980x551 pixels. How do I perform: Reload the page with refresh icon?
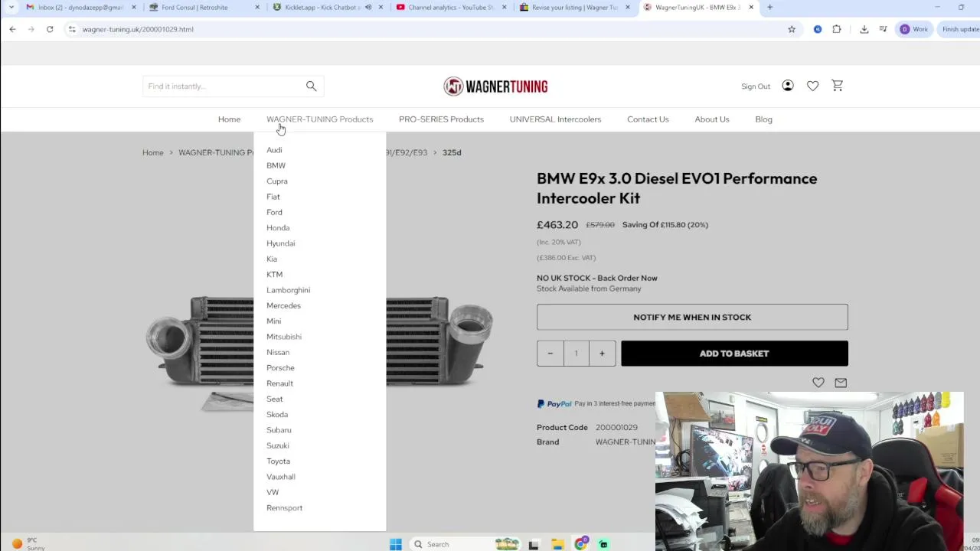pos(50,29)
